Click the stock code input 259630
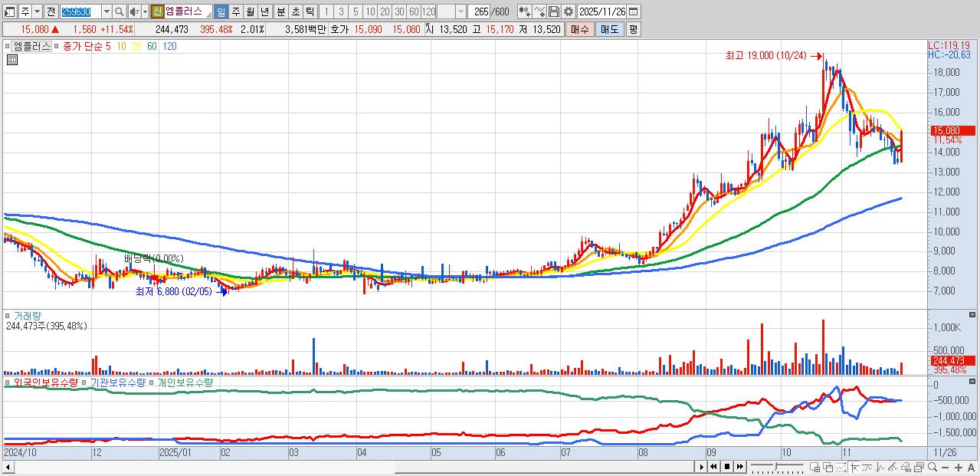 (x=81, y=11)
